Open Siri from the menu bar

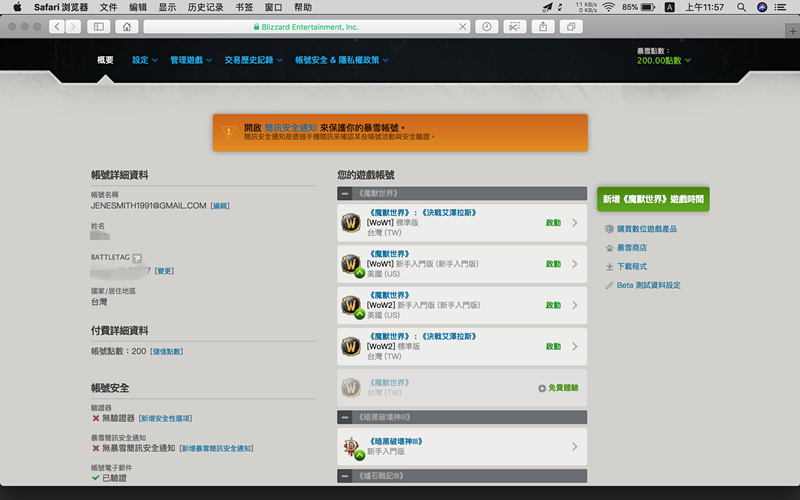point(762,7)
